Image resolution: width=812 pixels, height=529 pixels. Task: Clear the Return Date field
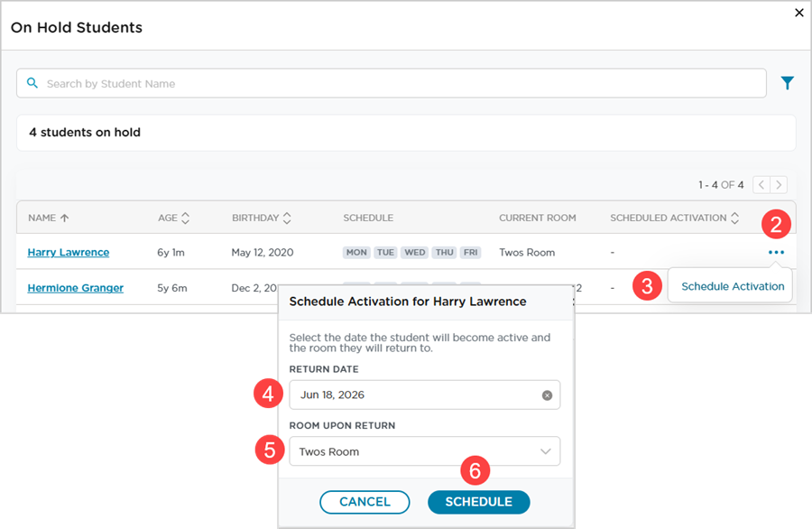pyautogui.click(x=547, y=395)
